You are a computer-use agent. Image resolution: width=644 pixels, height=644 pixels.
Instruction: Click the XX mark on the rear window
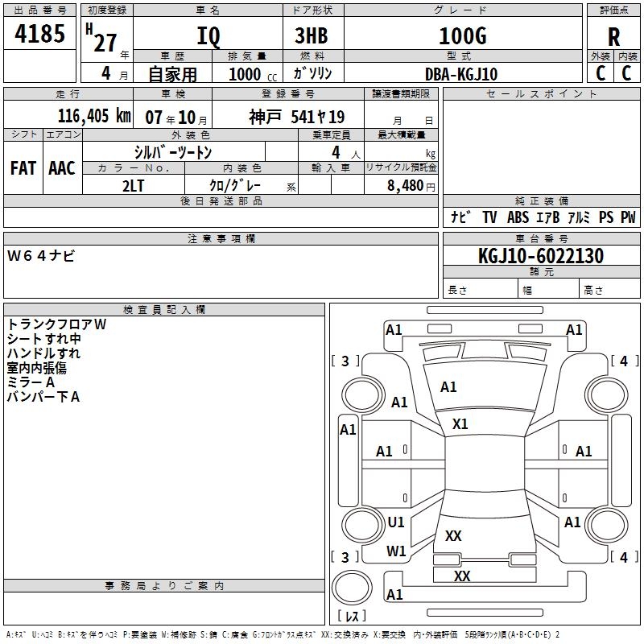point(453,535)
